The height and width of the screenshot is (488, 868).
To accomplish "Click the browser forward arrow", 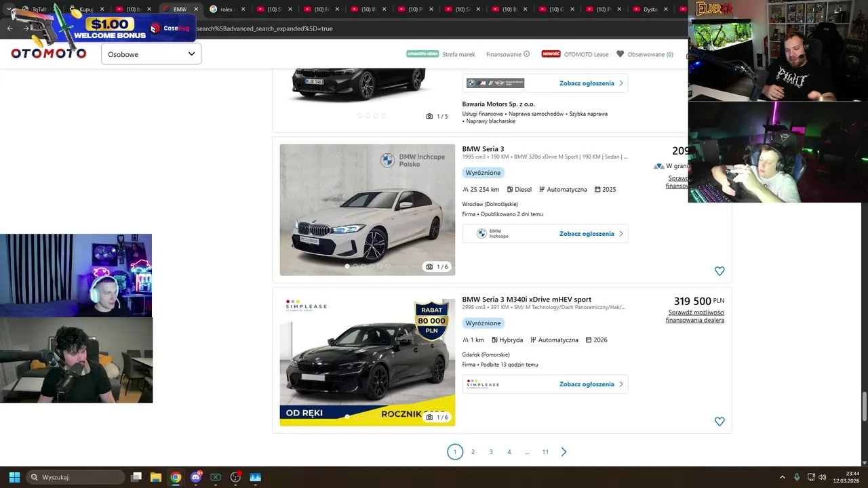I will pyautogui.click(x=26, y=28).
